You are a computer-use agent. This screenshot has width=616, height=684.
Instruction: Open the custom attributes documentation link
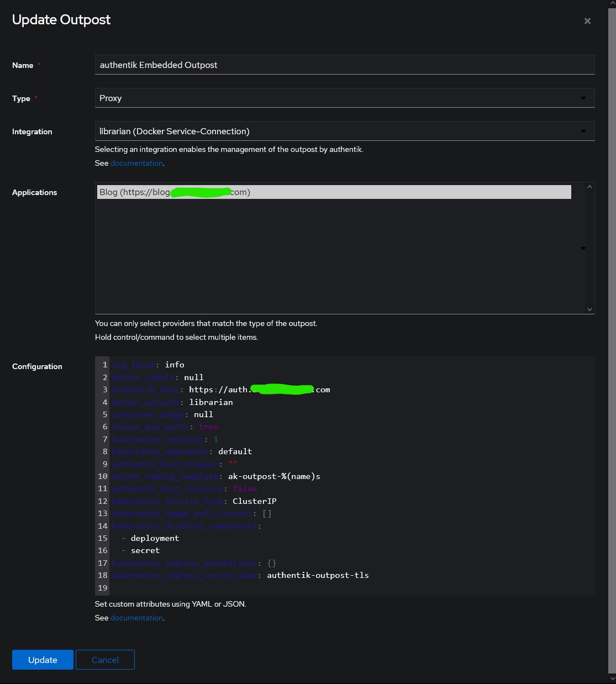pyautogui.click(x=136, y=618)
